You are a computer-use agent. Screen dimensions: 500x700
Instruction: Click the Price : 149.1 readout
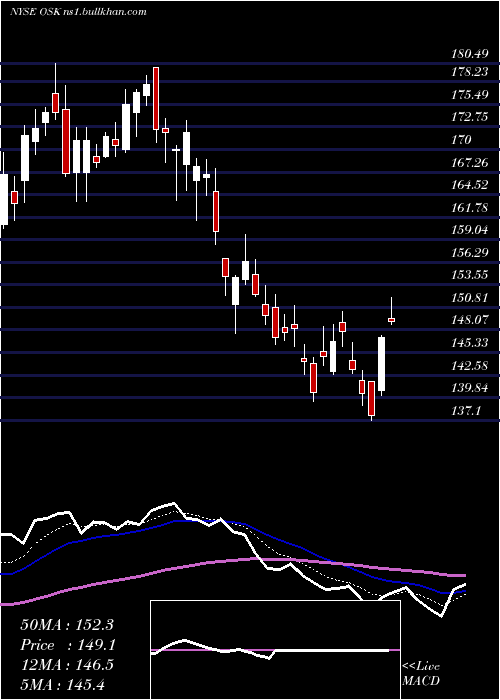(x=68, y=645)
